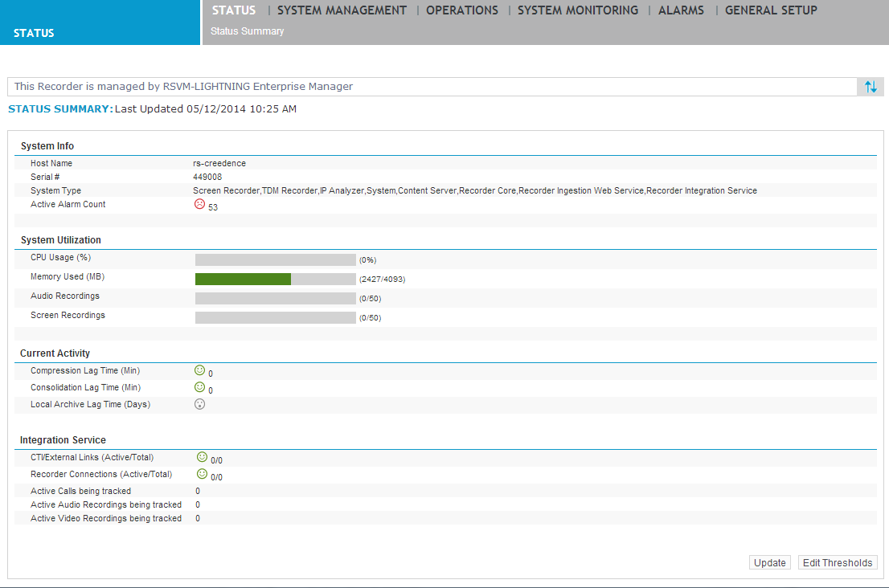Click the blue up-down arrows icon
This screenshot has height=588, width=889.
click(x=870, y=86)
